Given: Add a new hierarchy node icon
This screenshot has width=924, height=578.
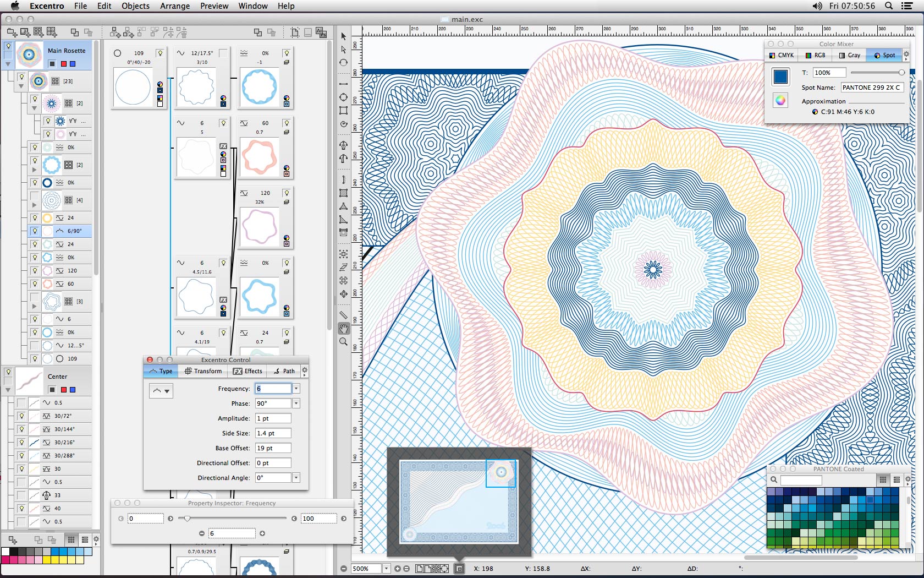Looking at the screenshot, I should 115,32.
